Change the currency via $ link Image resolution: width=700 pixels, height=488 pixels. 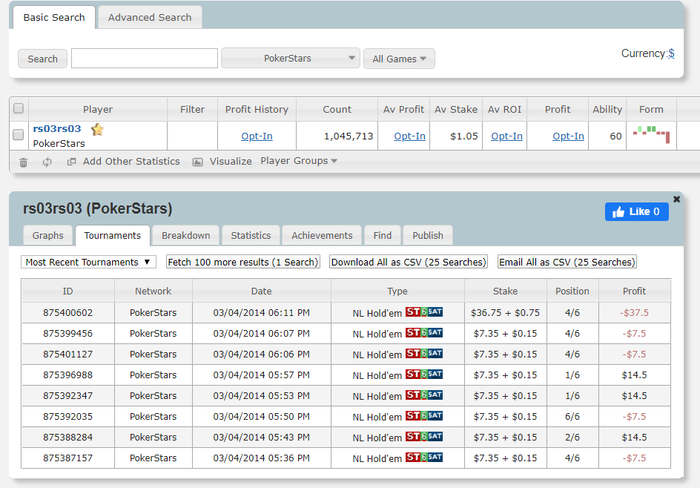[x=671, y=54]
